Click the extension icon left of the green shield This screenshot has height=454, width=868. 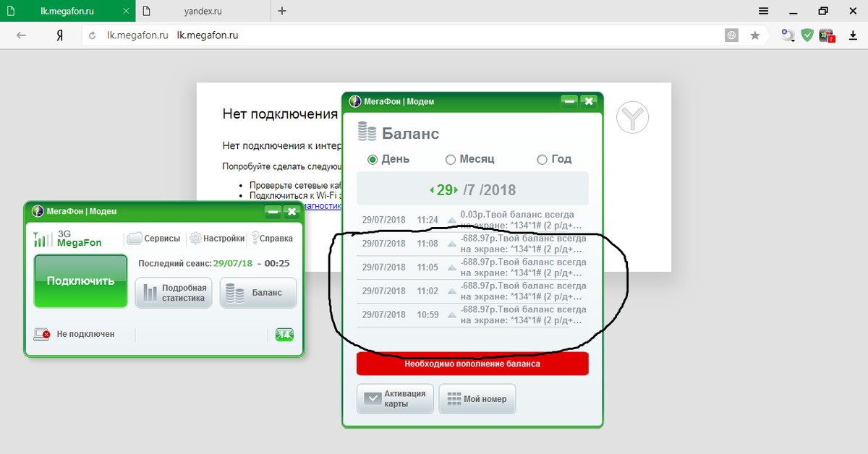(788, 35)
